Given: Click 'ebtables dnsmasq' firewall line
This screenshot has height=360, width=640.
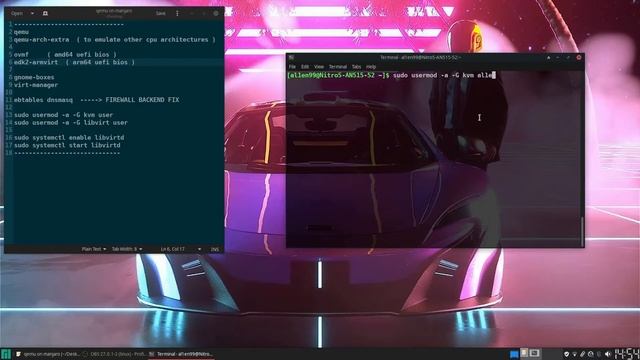Looking at the screenshot, I should point(96,100).
